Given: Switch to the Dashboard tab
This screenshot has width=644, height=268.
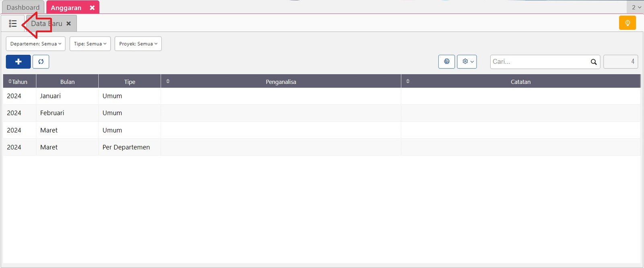Looking at the screenshot, I should 23,8.
